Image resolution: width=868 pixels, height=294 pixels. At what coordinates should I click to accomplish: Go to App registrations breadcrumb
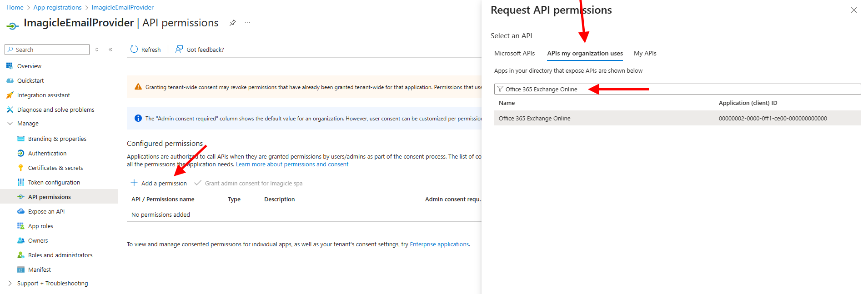pyautogui.click(x=57, y=7)
